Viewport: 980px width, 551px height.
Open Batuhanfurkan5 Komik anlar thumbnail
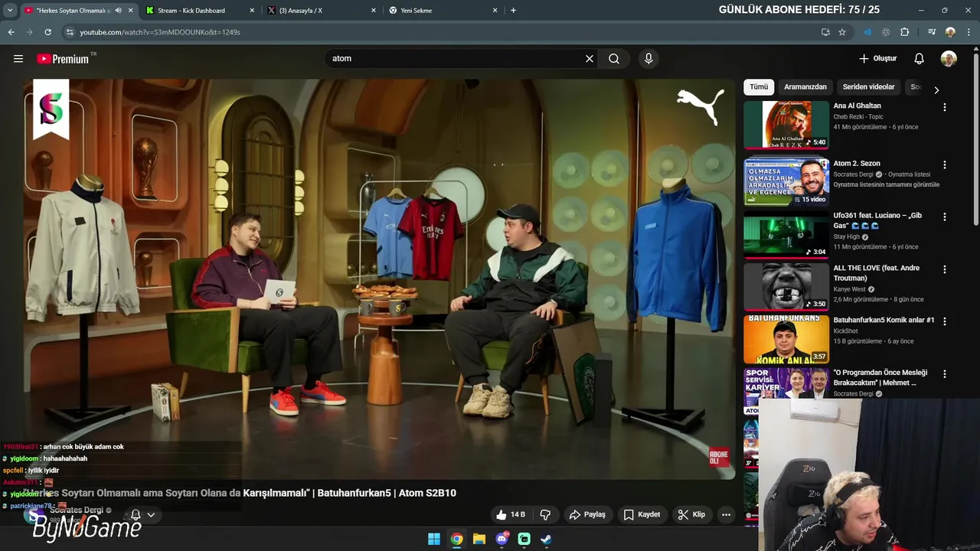pos(786,339)
